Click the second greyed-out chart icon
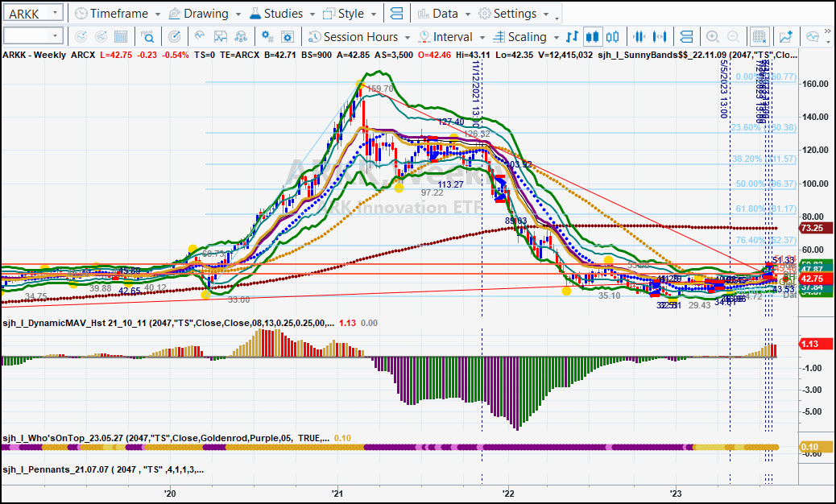This screenshot has width=836, height=504. (x=101, y=37)
